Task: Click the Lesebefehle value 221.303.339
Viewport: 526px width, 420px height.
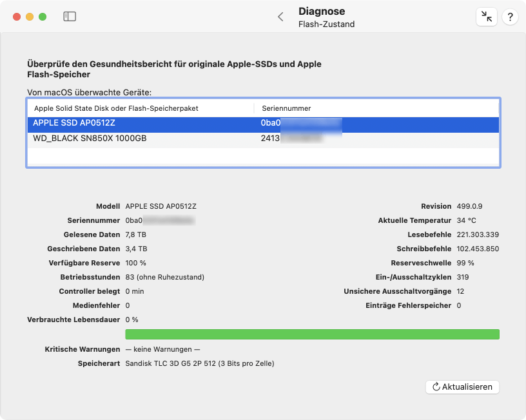Action: [478, 234]
